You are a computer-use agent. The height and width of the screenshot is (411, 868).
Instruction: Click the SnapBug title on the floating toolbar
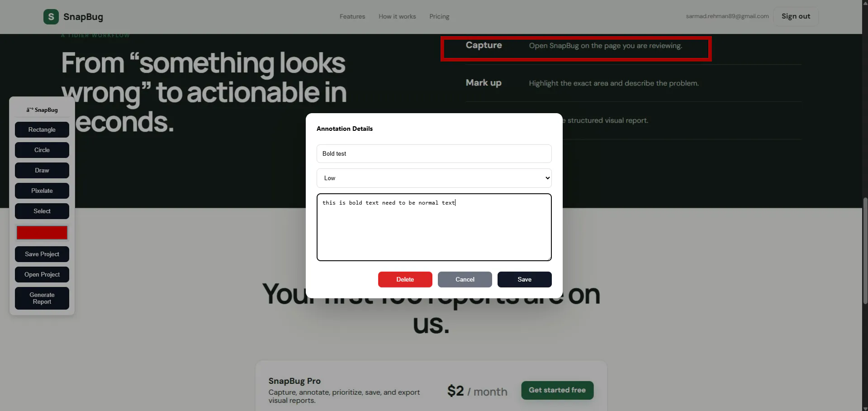pyautogui.click(x=42, y=110)
